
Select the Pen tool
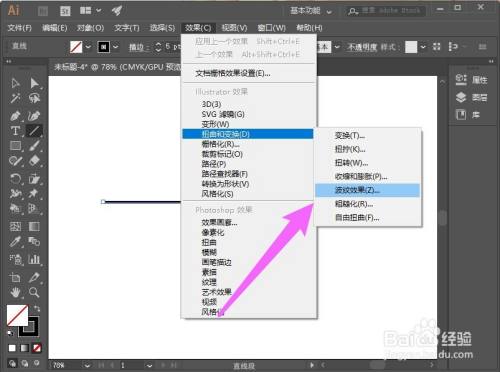pyautogui.click(x=15, y=116)
